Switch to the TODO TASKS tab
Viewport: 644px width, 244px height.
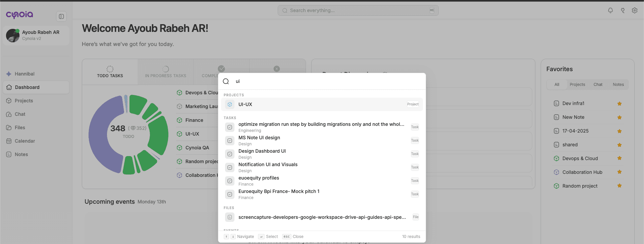pyautogui.click(x=110, y=72)
